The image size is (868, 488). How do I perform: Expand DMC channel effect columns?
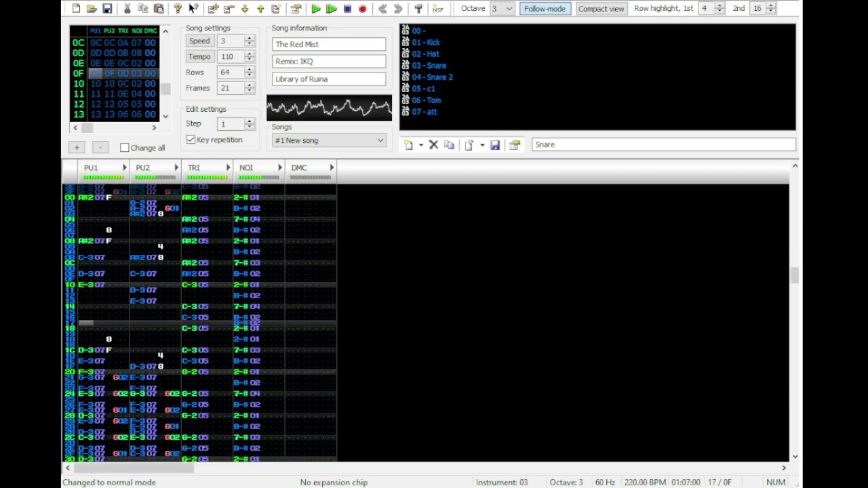tap(332, 167)
